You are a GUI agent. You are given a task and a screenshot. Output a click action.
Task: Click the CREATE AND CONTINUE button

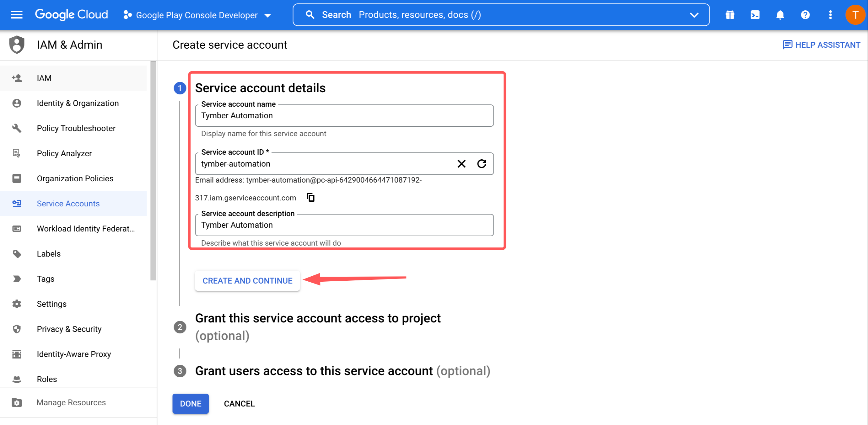point(247,280)
